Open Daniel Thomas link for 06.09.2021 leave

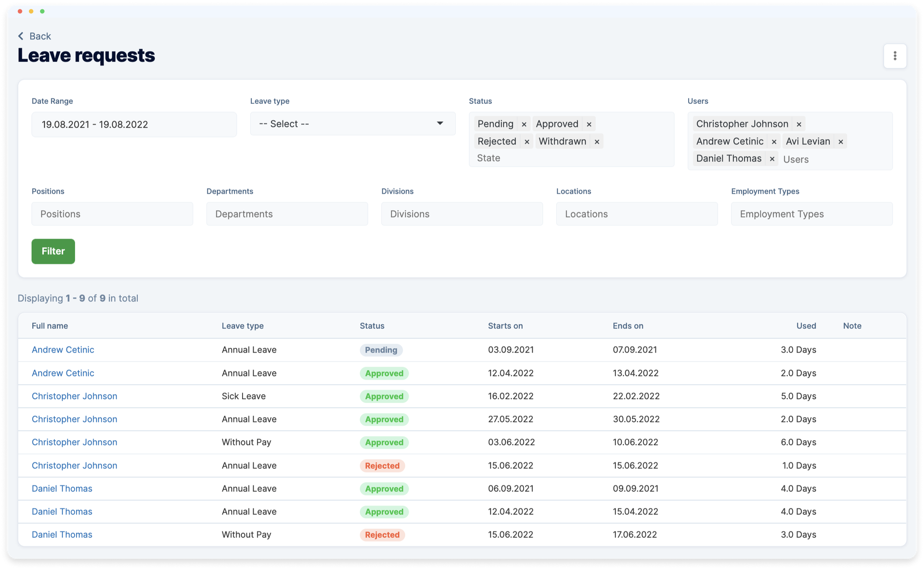tap(62, 488)
